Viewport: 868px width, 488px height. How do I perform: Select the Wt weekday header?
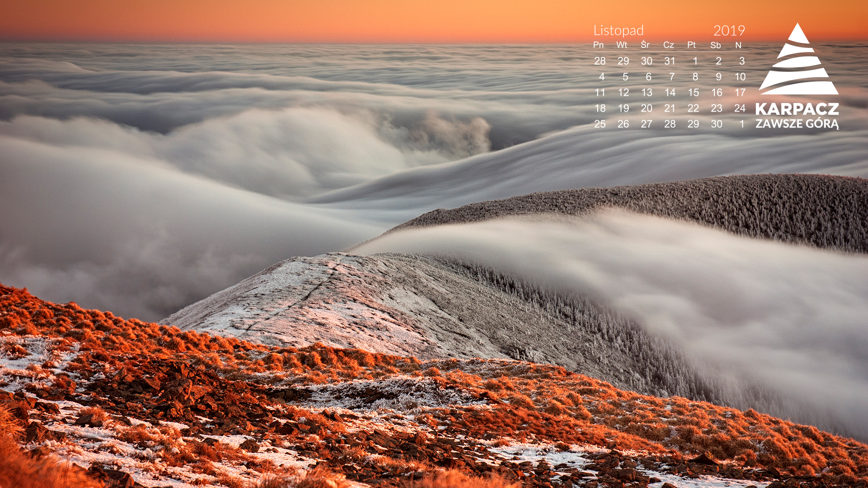tap(622, 45)
